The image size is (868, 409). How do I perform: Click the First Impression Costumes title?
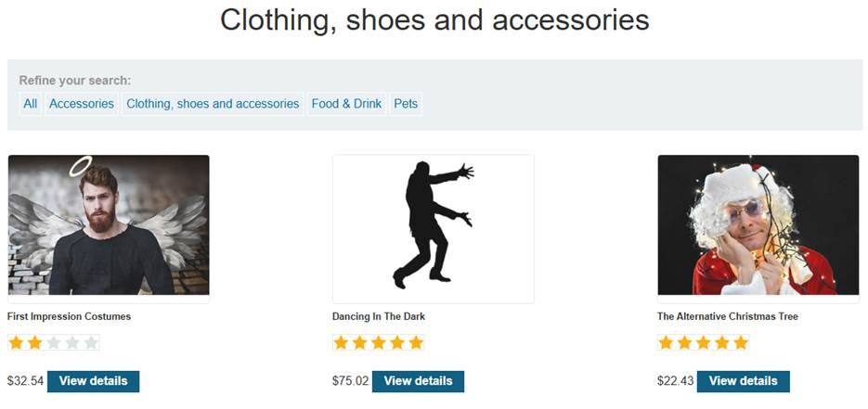(70, 317)
